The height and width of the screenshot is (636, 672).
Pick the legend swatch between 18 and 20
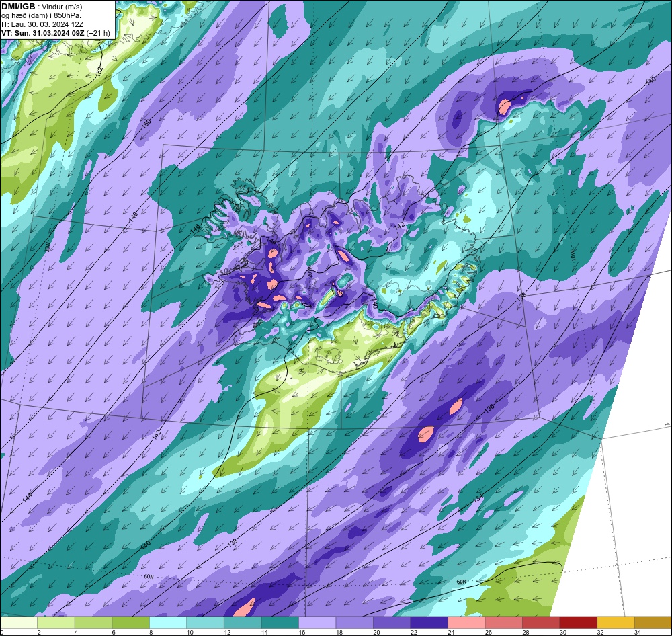(354, 623)
